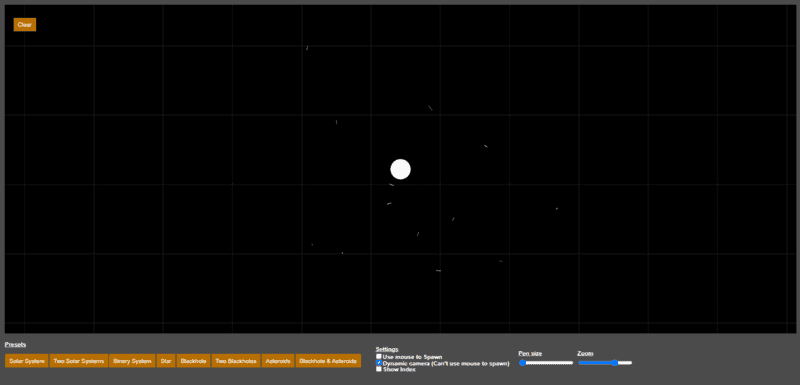
Task: Click the Clear button
Action: pos(24,24)
